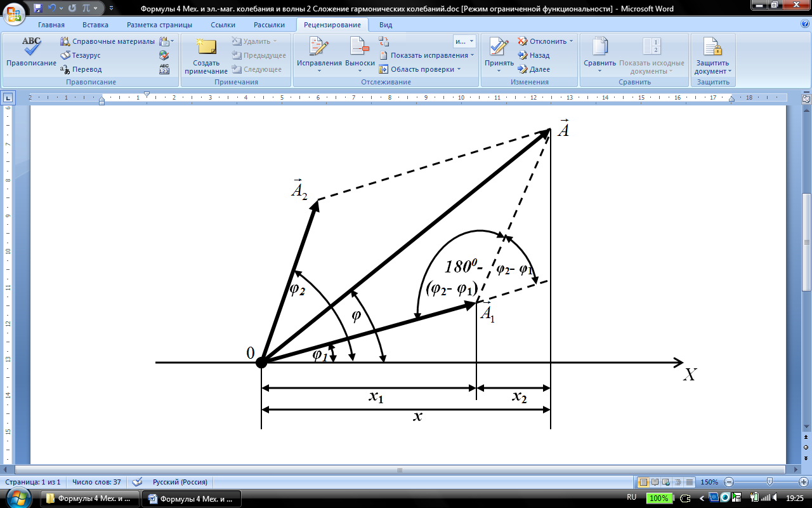Click zoom in plus button
The width and height of the screenshot is (812, 508).
(805, 482)
